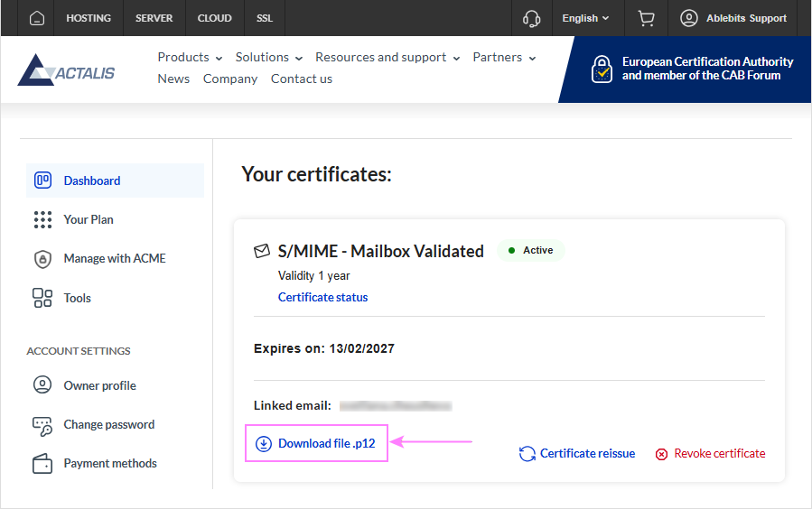The width and height of the screenshot is (812, 509).
Task: Expand Resources and support menu
Action: click(387, 57)
